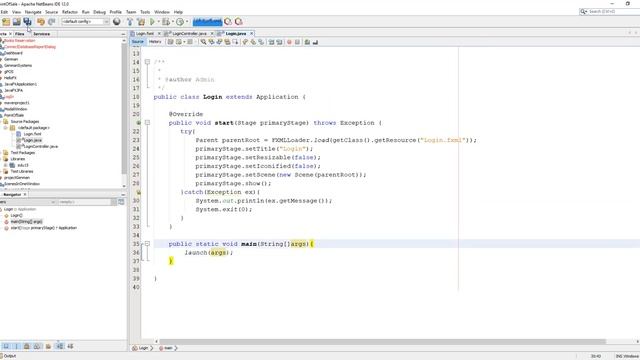The width and height of the screenshot is (640, 360).
Task: Click the red Start Macro Recording icon
Action: (x=289, y=42)
